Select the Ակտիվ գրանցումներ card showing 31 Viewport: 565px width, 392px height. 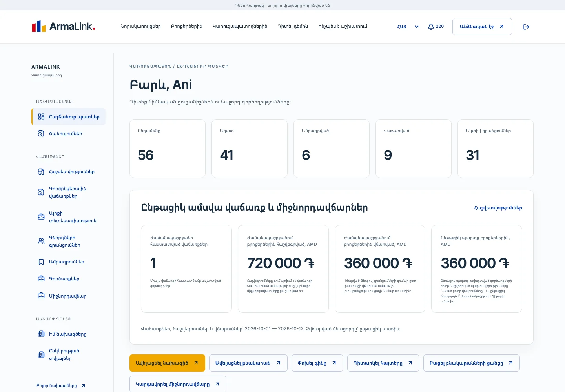(496, 149)
